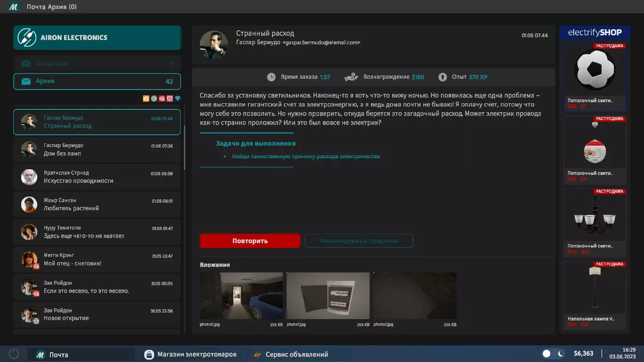644x362 pixels.
Task: Click the red Повторить button
Action: (x=250, y=241)
